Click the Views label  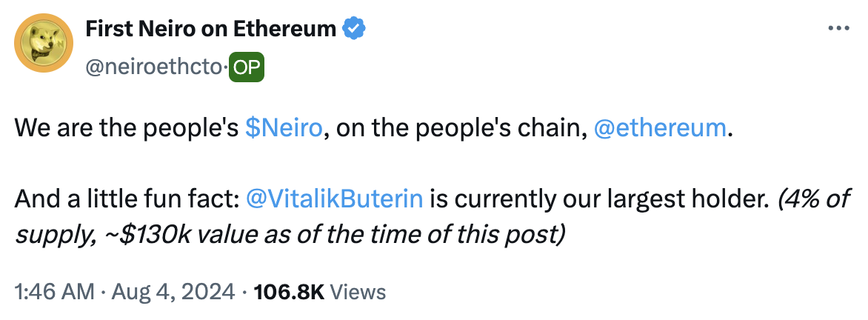pyautogui.click(x=358, y=292)
